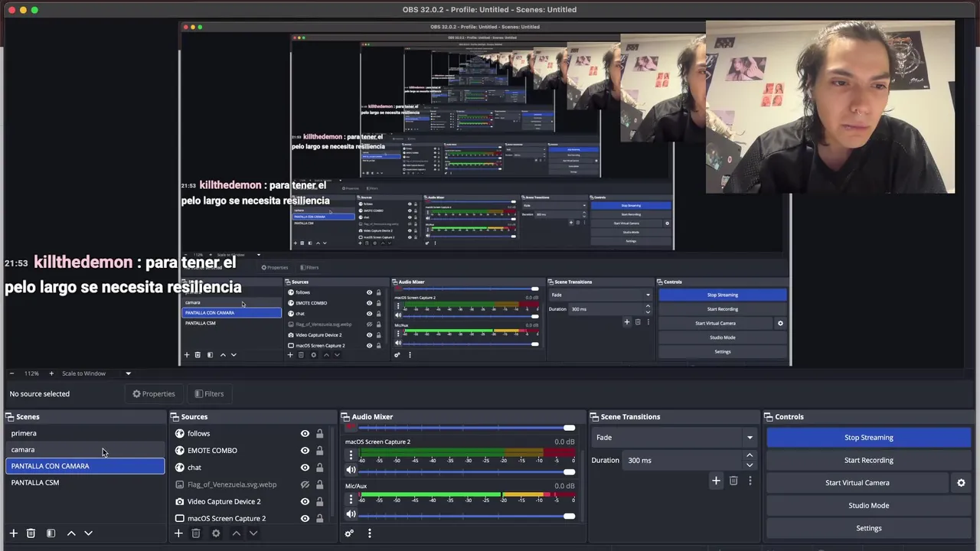Increase transition duration with up arrow
Viewport: 980px width, 551px height.
[750, 456]
